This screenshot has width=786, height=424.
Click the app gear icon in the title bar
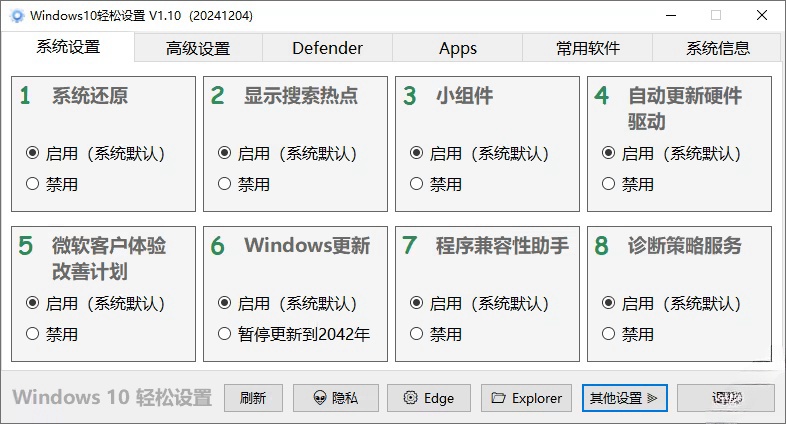point(17,16)
